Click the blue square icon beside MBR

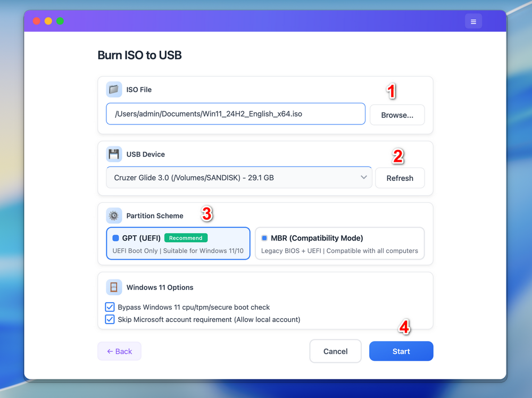263,238
